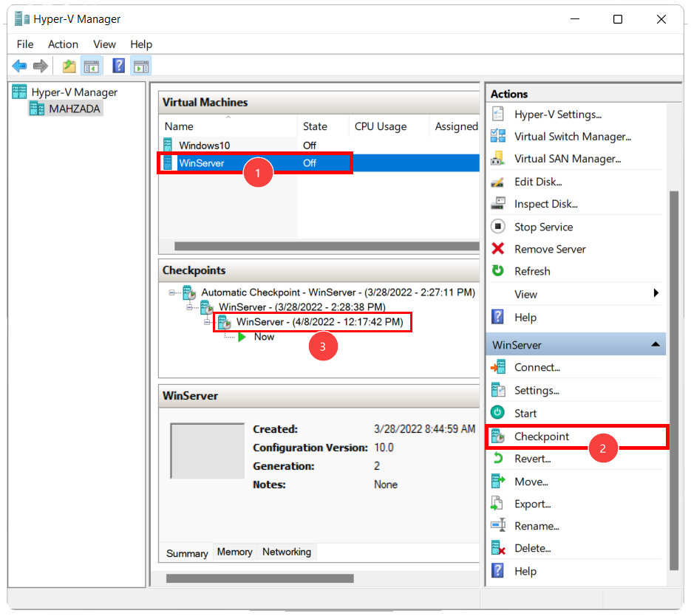
Task: Click the center pane bottom horizontal scrollbar
Action: click(260, 578)
